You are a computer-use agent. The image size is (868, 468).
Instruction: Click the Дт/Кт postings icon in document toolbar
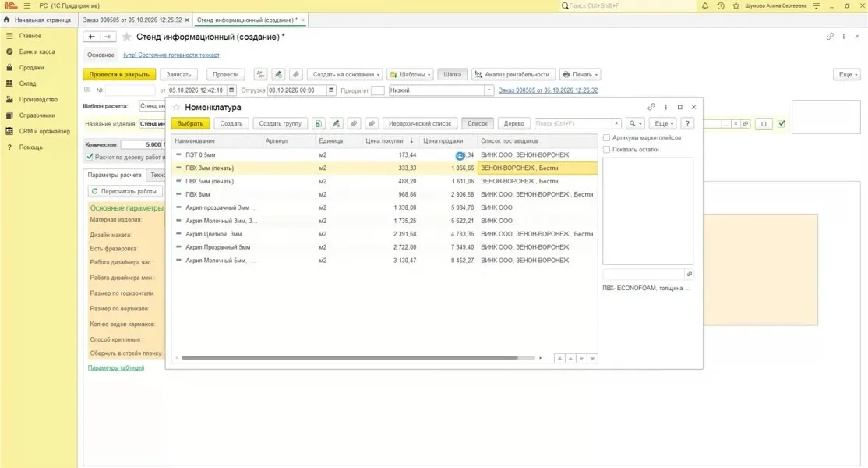[x=261, y=74]
